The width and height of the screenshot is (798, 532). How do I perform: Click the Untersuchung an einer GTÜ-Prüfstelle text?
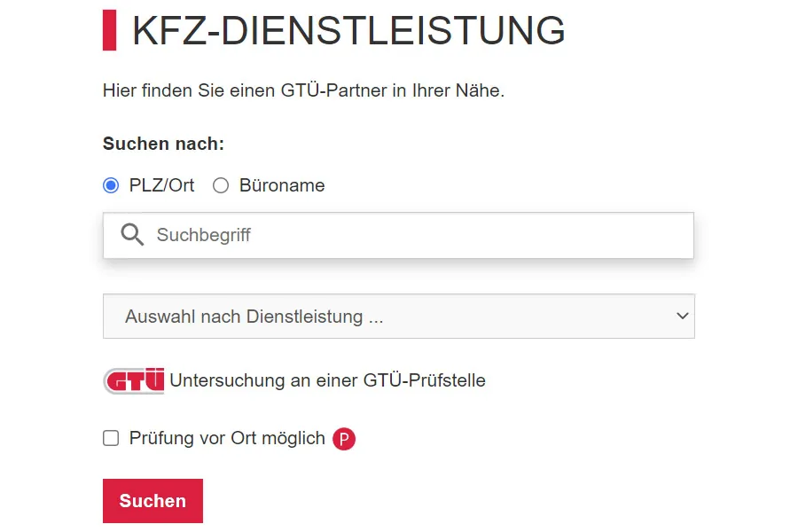pos(327,380)
